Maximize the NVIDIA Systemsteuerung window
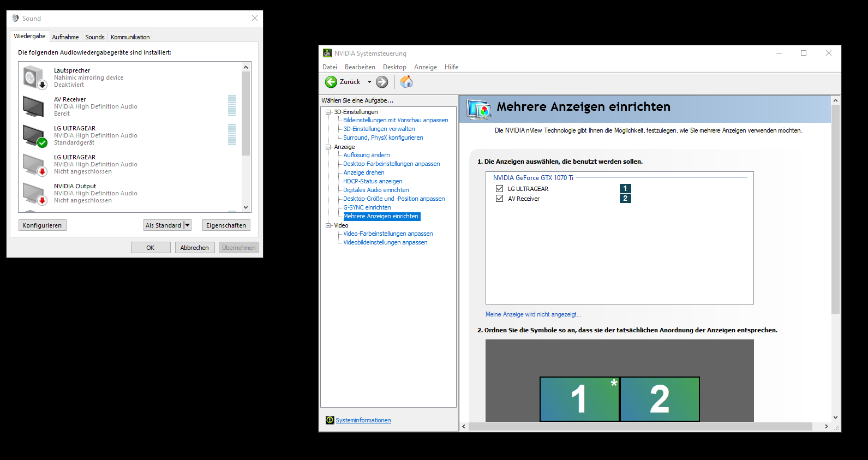Image resolution: width=868 pixels, height=460 pixels. click(x=804, y=53)
